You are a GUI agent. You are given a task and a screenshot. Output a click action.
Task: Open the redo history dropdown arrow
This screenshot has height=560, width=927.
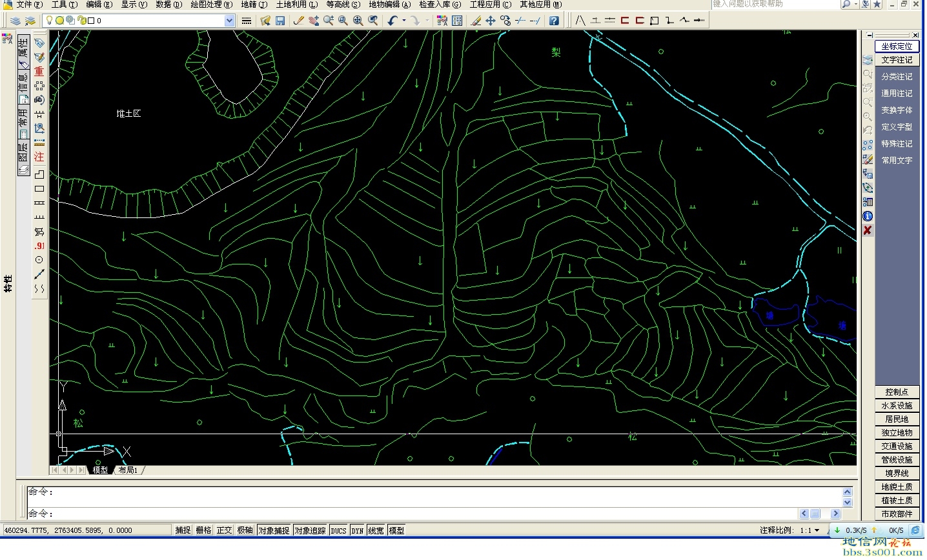(427, 21)
